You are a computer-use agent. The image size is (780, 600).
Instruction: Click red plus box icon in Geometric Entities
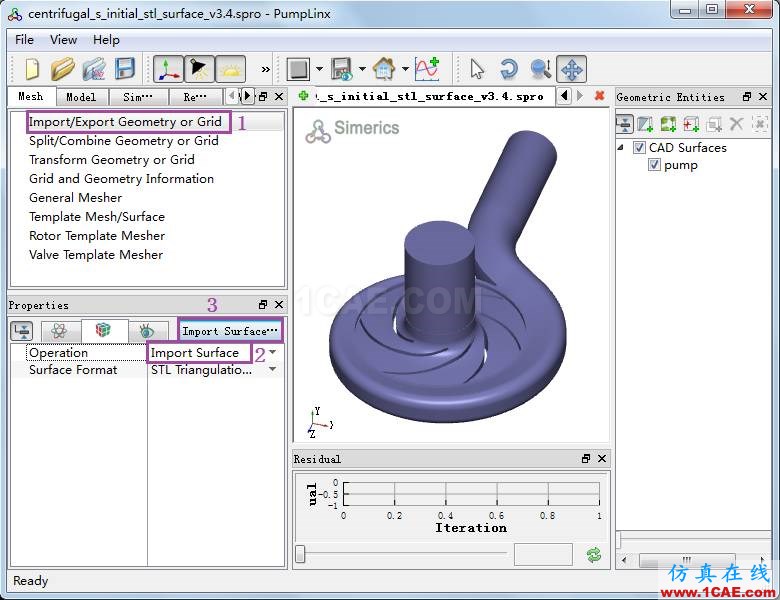691,124
